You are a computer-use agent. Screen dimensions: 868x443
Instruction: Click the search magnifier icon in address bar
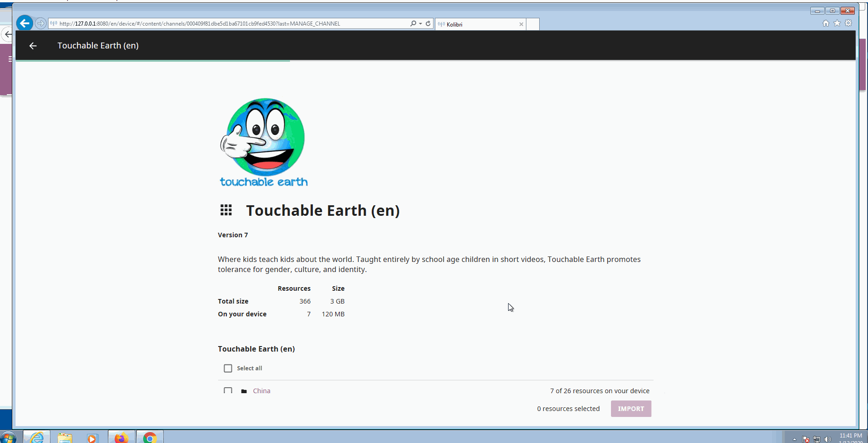pos(413,23)
